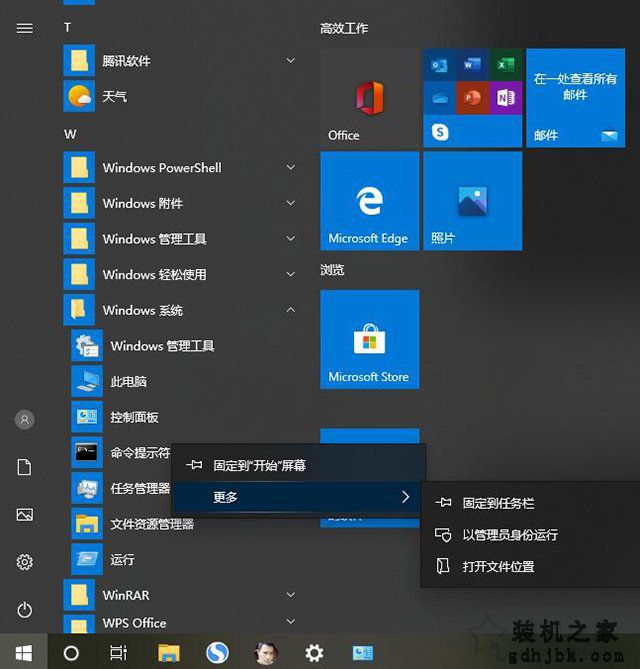Screen dimensions: 640x669
Task: Expand the Windows 轻松使用 folder chevron
Action: (x=291, y=274)
